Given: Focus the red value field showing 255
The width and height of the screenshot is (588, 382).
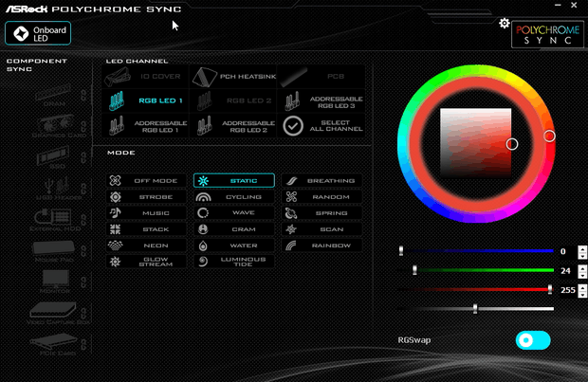Looking at the screenshot, I should coord(567,290).
